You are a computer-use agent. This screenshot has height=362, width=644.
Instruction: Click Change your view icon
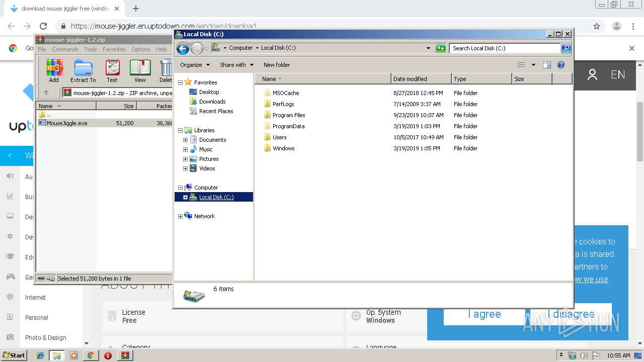[x=521, y=65]
